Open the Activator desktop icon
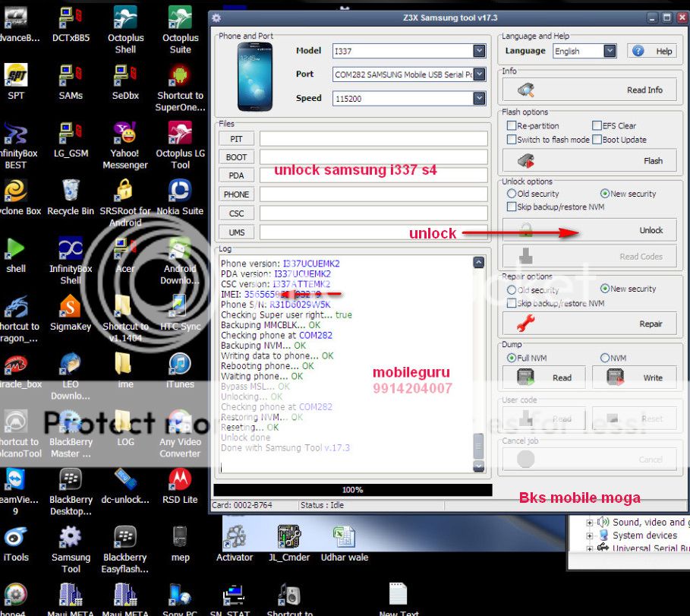Screen dimensions: 690x616 click(x=235, y=543)
